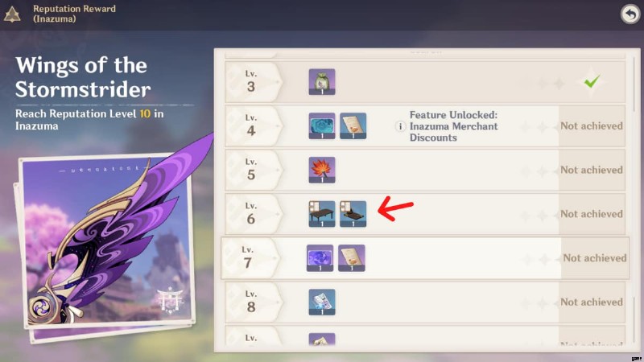Open the Lv. 4 blue namecard reward
644x362 pixels.
(321, 125)
